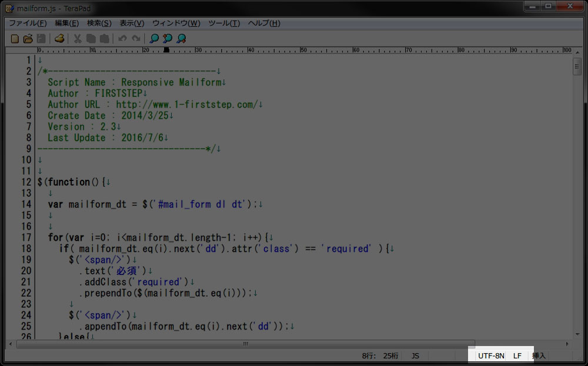This screenshot has height=366, width=588.
Task: Open the ファイル(F) menu
Action: click(x=28, y=23)
